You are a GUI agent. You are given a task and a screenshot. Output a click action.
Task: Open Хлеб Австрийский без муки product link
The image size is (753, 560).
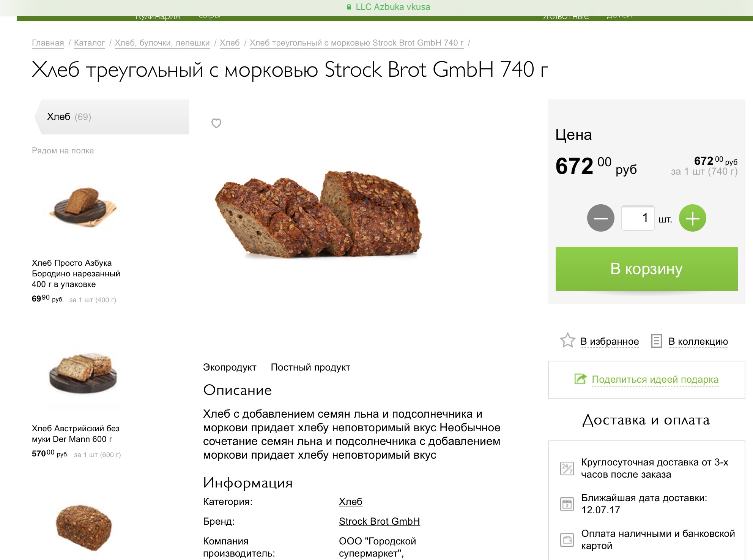[76, 434]
